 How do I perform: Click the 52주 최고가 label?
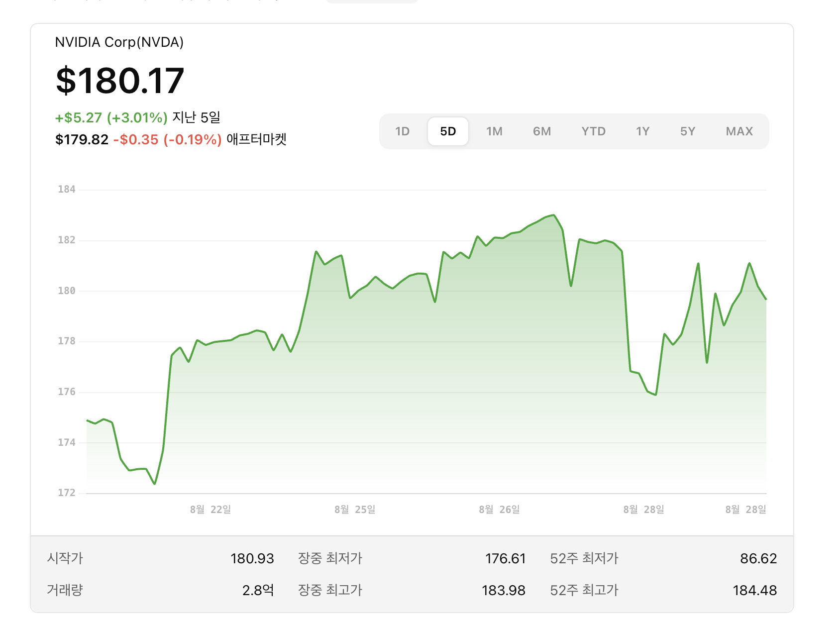tap(584, 590)
